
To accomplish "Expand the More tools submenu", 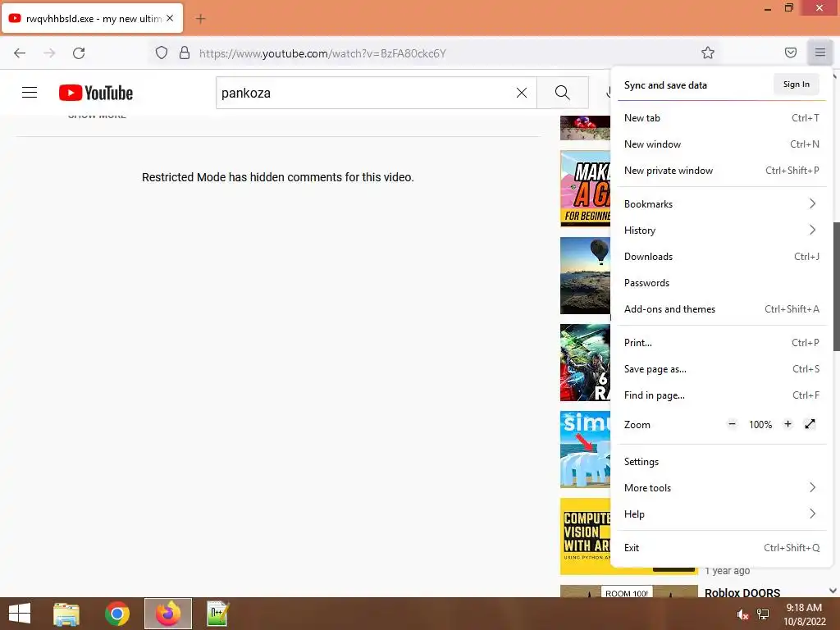I will click(721, 487).
